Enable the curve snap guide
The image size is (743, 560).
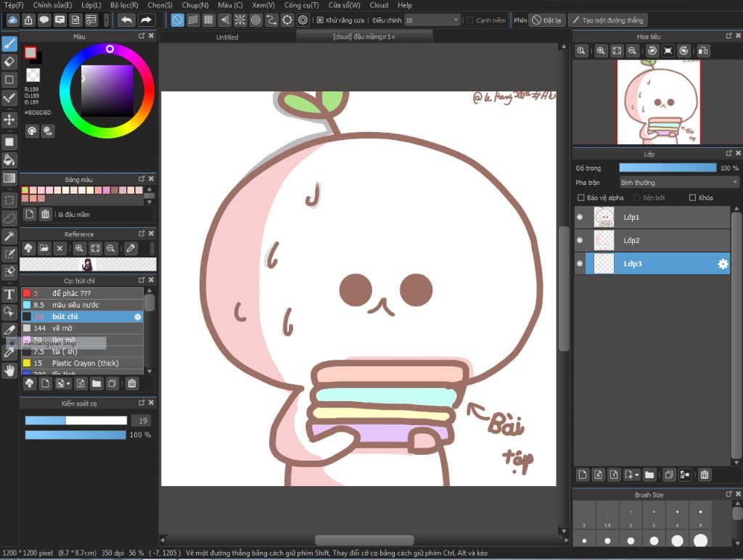(271, 20)
